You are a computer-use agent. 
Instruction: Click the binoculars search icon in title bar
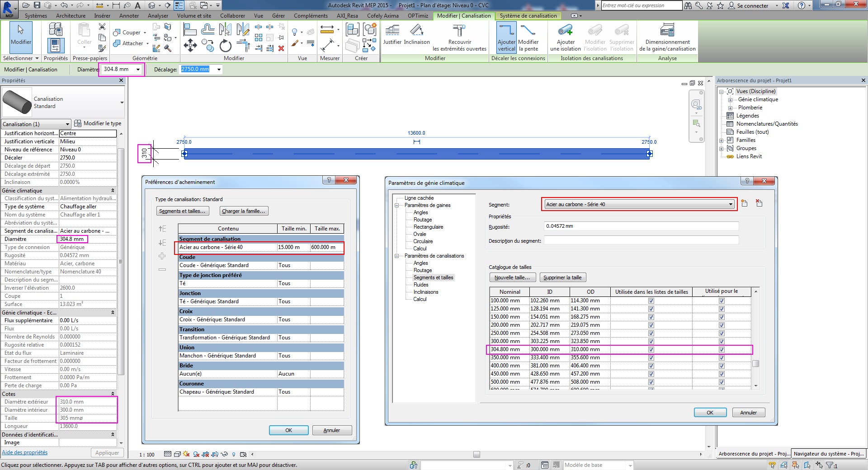coord(688,5)
